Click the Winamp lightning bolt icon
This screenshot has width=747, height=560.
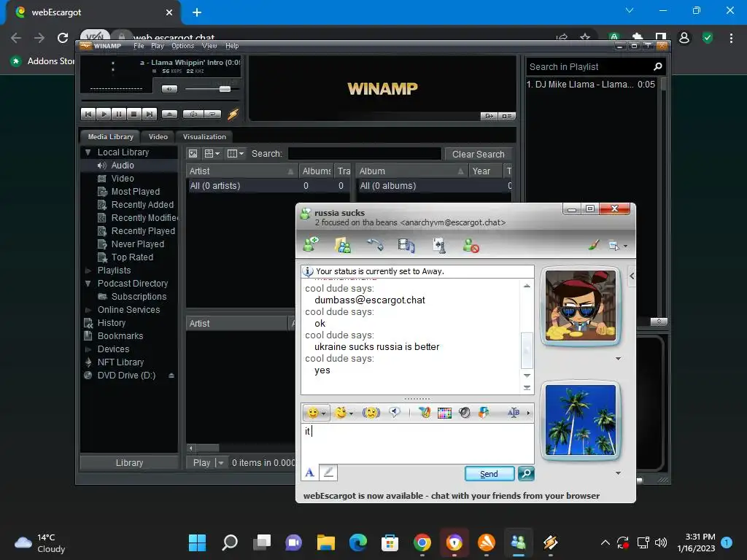233,114
